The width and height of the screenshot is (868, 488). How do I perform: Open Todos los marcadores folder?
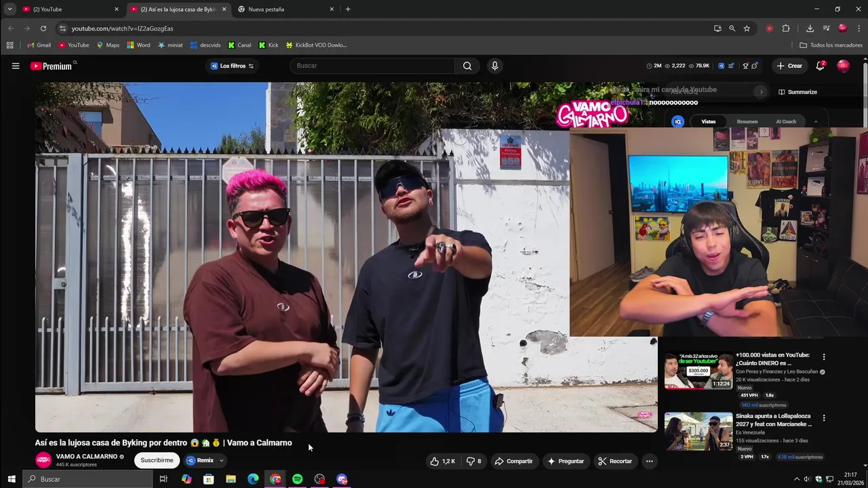click(831, 45)
